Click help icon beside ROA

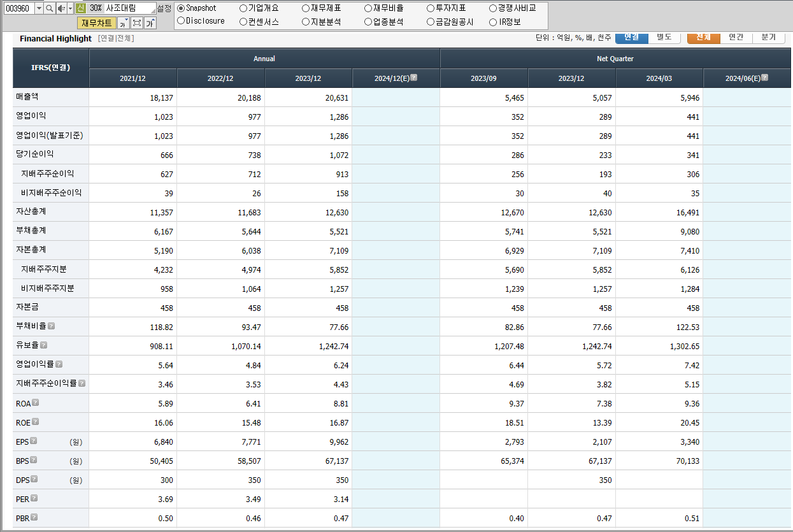36,403
